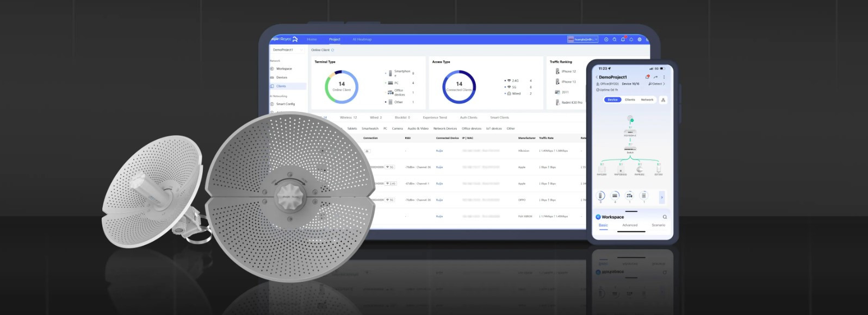The image size is (868, 315).
Task: Open the Auth Clients tab
Action: pyautogui.click(x=469, y=117)
